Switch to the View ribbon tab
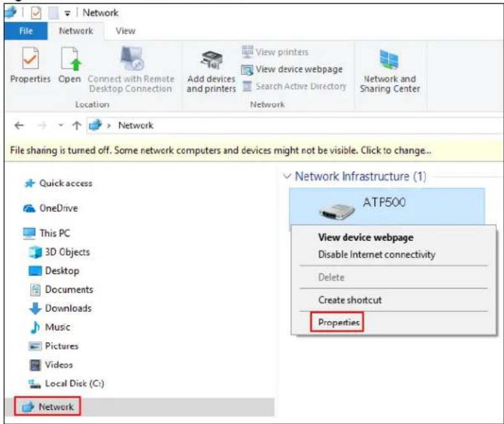504x424 pixels. 126,31
